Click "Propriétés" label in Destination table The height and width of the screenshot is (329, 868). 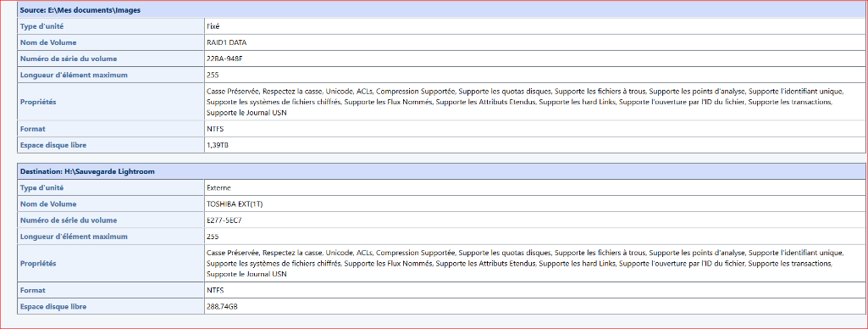(37, 263)
